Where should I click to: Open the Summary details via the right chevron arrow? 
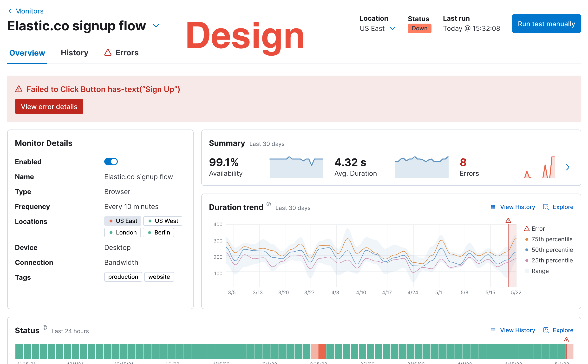tap(568, 167)
